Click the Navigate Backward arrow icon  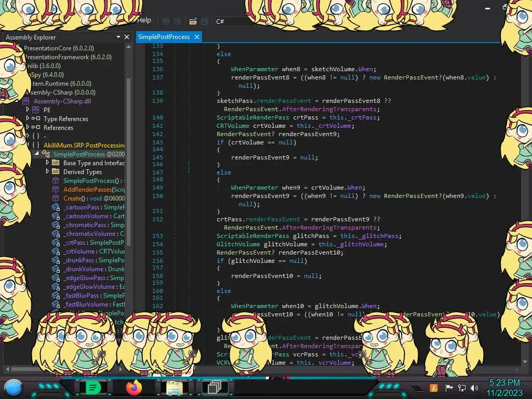point(166,21)
